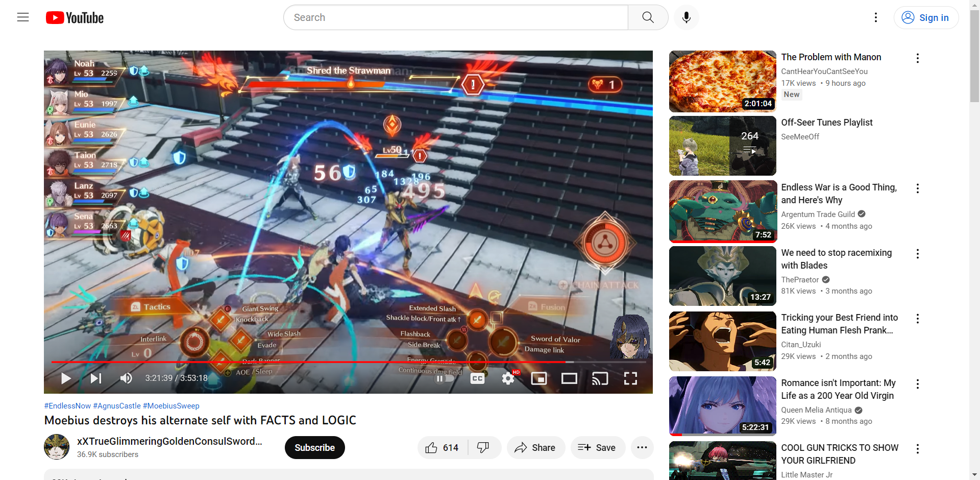Viewport: 980px width, 480px height.
Task: Toggle closed captions
Action: (477, 378)
